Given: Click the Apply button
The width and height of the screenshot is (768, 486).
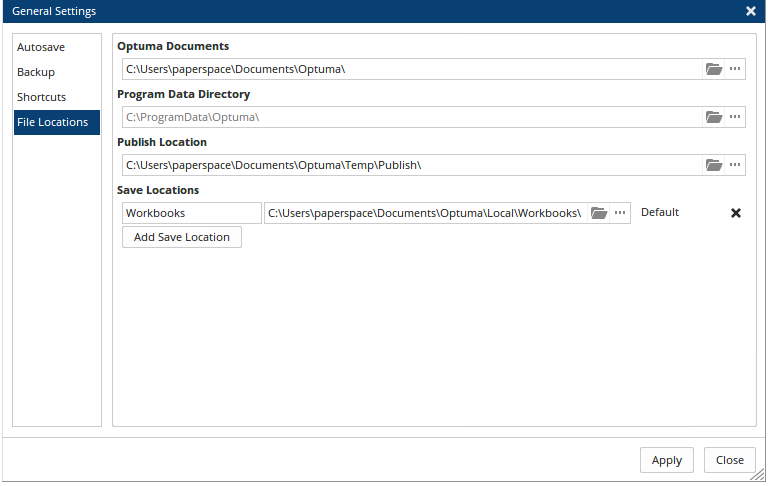Looking at the screenshot, I should [667, 460].
